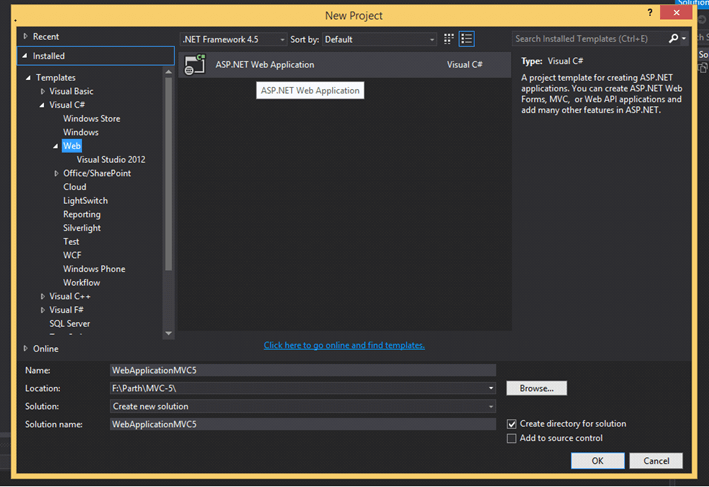Click link to find templates online
The width and height of the screenshot is (709, 487).
(x=344, y=345)
